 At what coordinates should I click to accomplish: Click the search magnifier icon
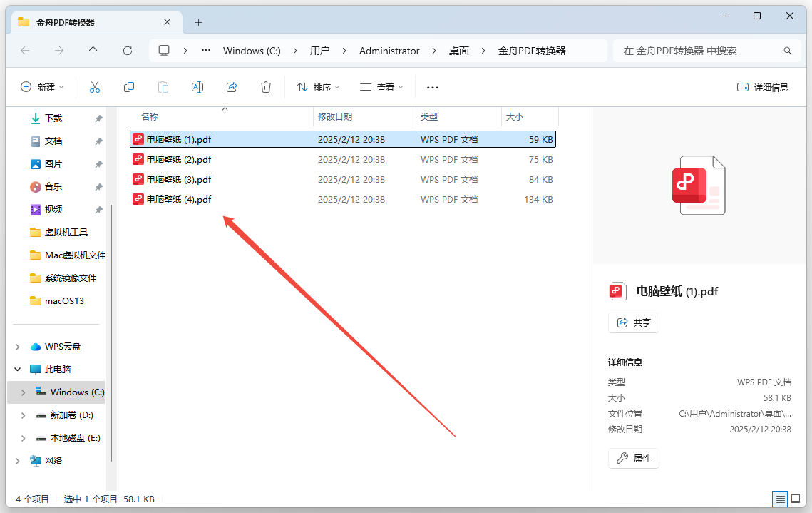788,50
